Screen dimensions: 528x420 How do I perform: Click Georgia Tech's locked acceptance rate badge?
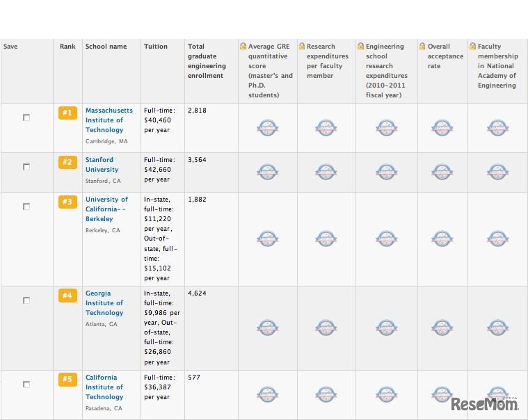(x=442, y=328)
